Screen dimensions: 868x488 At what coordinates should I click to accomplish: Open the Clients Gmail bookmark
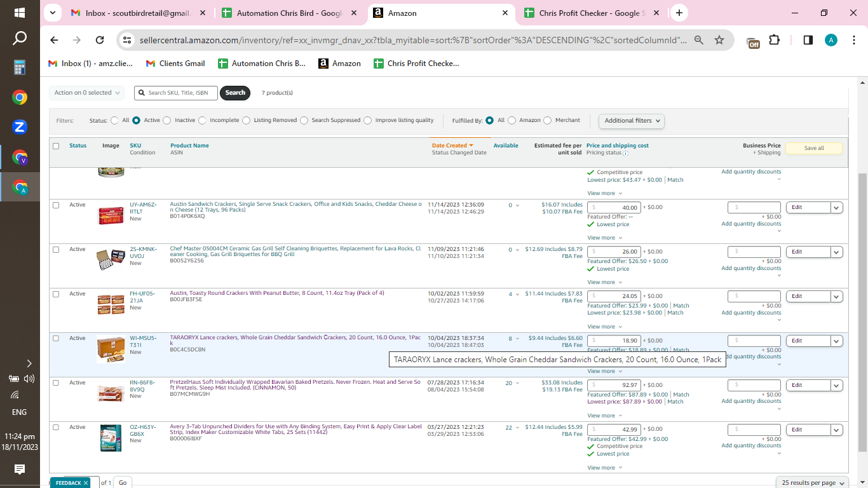point(175,64)
